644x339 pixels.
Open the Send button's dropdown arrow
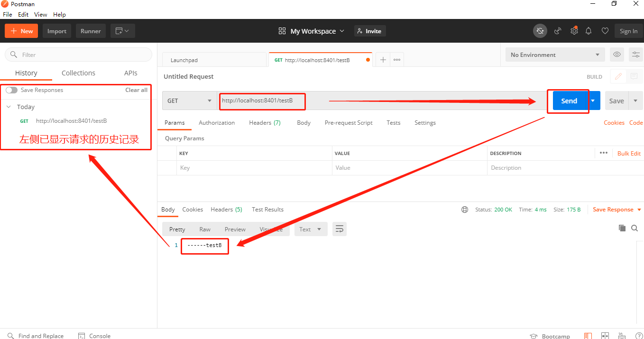593,101
